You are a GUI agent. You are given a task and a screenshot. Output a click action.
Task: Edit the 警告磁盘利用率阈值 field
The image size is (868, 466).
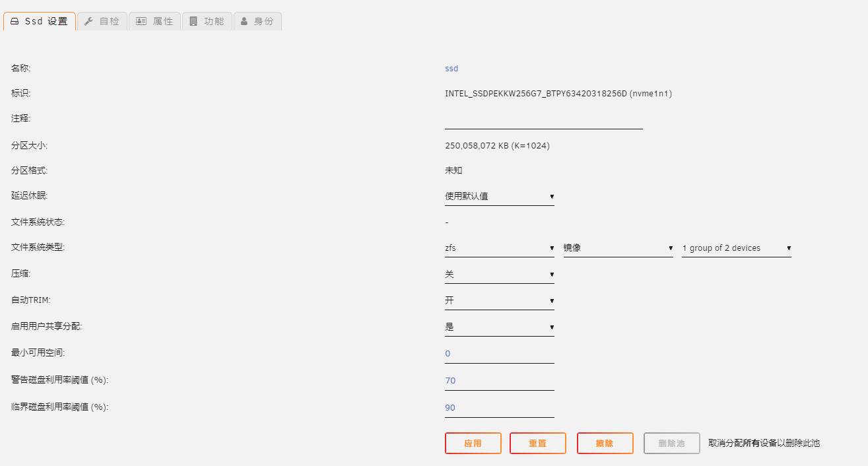(499, 381)
